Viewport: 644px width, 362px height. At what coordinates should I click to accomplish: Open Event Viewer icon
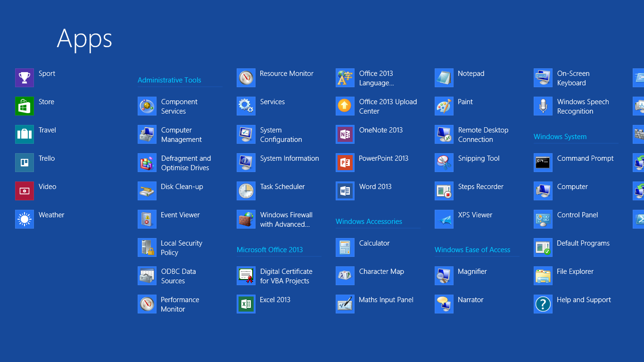pos(147,219)
